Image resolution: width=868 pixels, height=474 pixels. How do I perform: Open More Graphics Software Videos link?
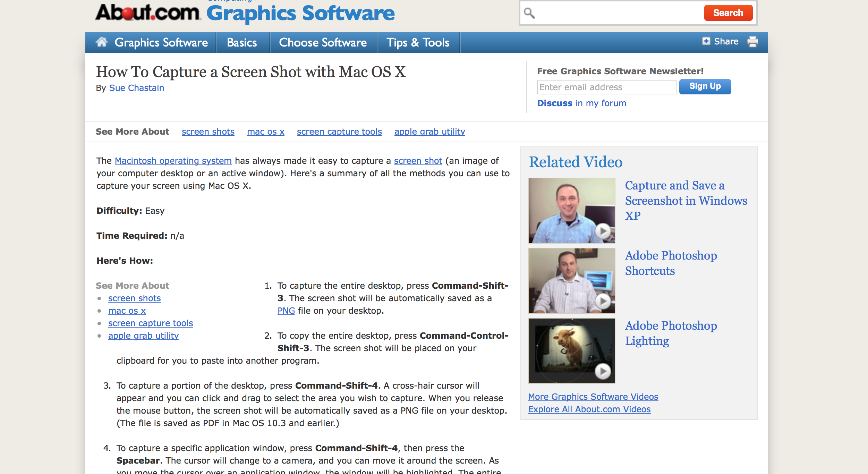(x=593, y=397)
